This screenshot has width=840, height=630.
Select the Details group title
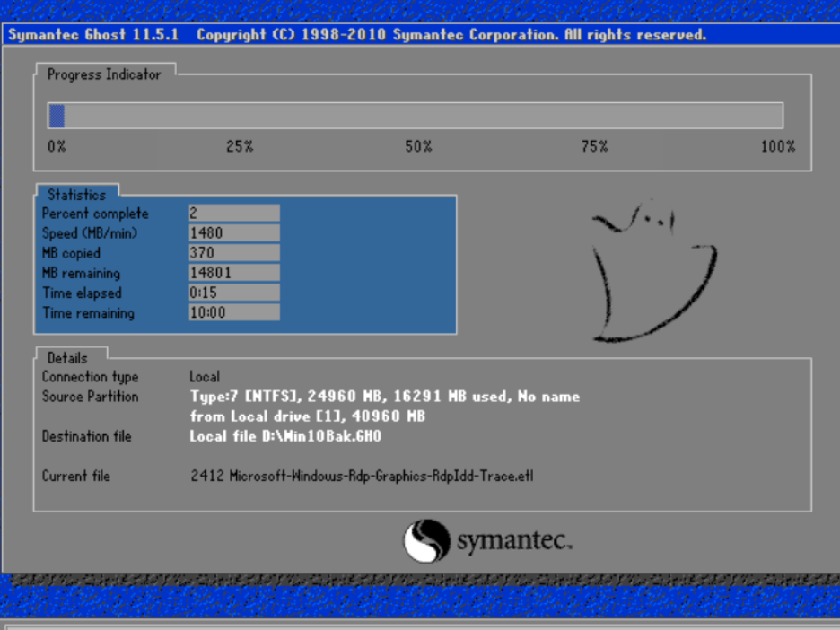coord(67,358)
